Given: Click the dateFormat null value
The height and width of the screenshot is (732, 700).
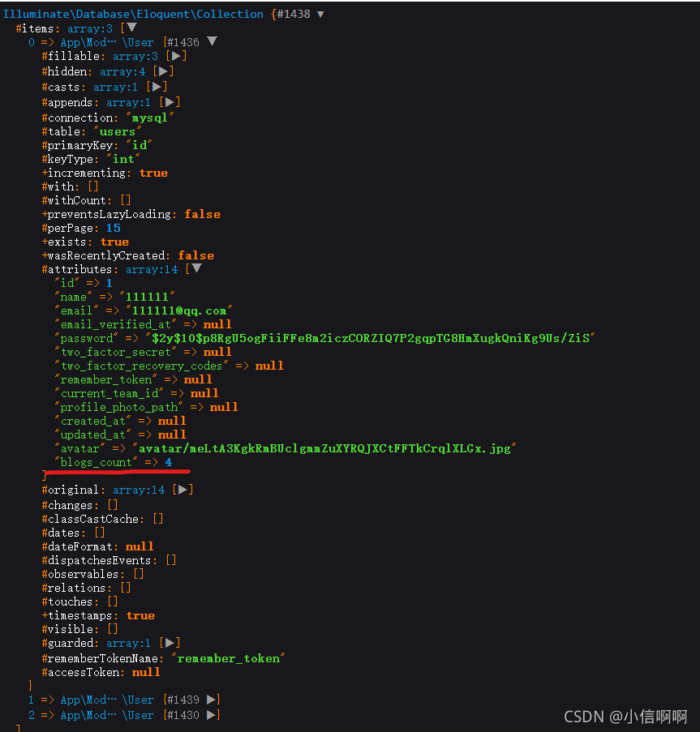Looking at the screenshot, I should (140, 546).
